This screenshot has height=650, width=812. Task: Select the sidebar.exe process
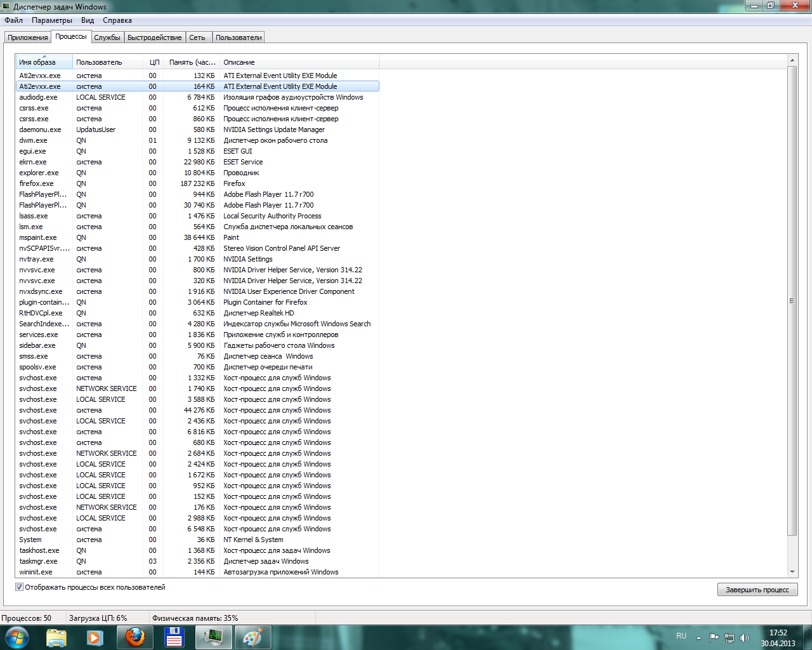tap(197, 345)
